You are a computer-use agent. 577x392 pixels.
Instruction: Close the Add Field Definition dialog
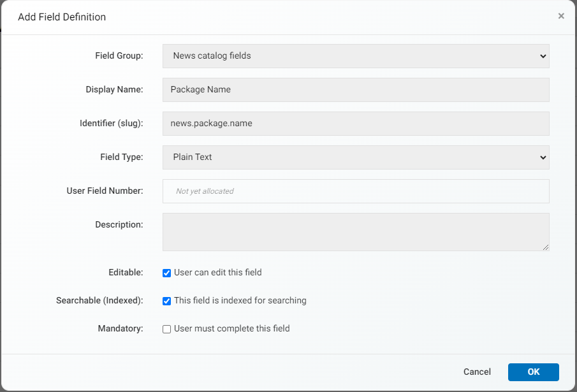[561, 16]
